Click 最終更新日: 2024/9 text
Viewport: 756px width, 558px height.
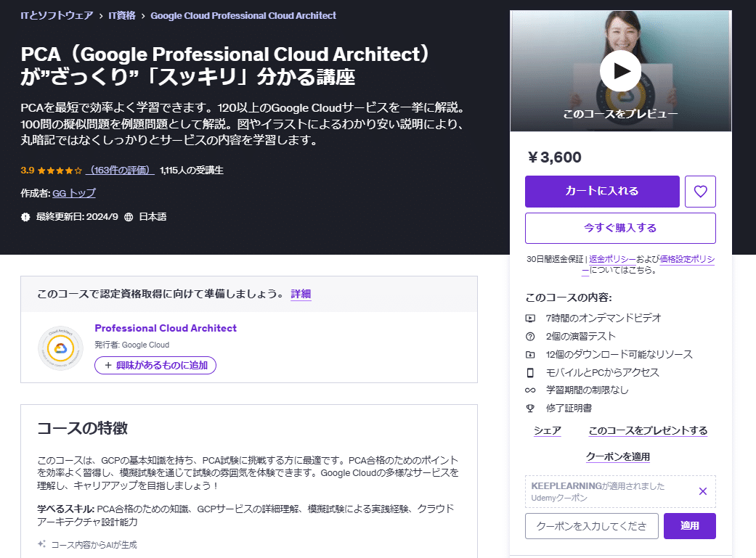coord(77,217)
